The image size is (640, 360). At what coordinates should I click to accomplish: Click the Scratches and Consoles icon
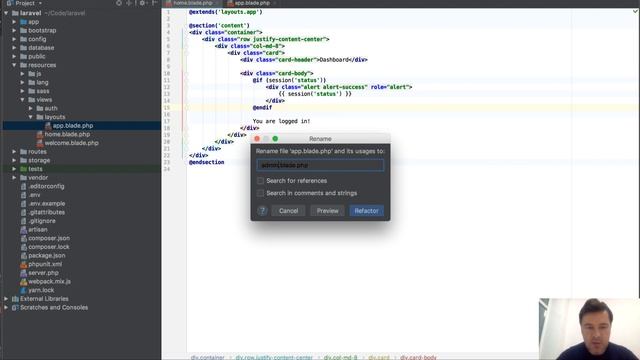pyautogui.click(x=16, y=307)
